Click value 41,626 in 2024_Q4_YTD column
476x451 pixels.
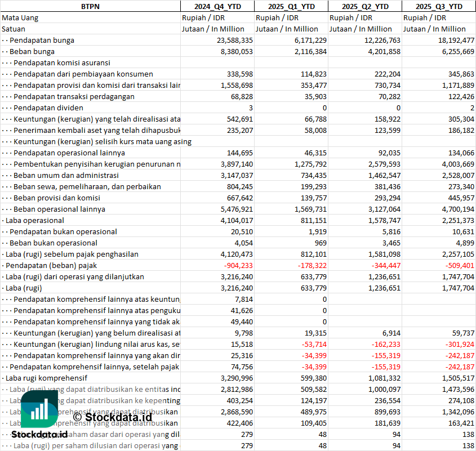point(242,310)
